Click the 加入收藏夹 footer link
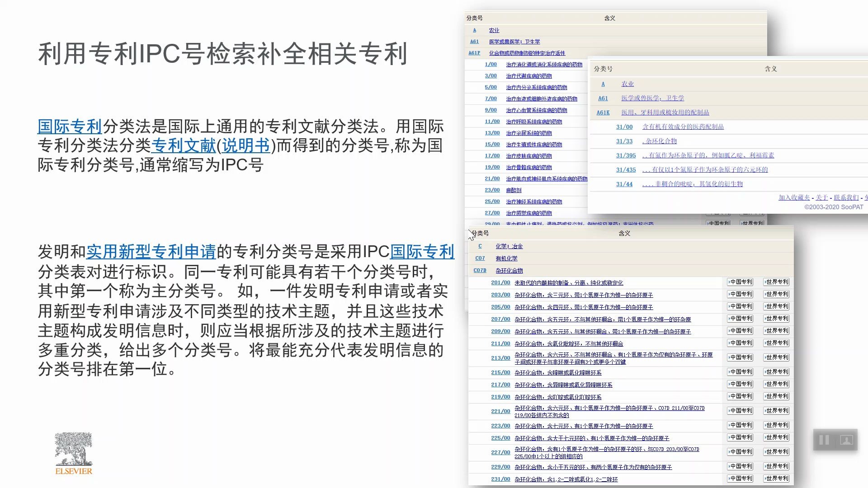The width and height of the screenshot is (868, 488). pos(794,197)
